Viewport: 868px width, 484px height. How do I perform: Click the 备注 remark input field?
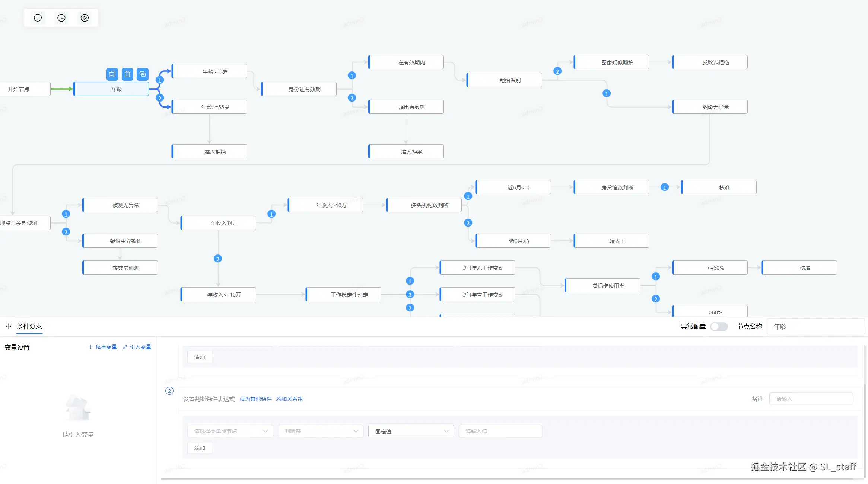[811, 399]
